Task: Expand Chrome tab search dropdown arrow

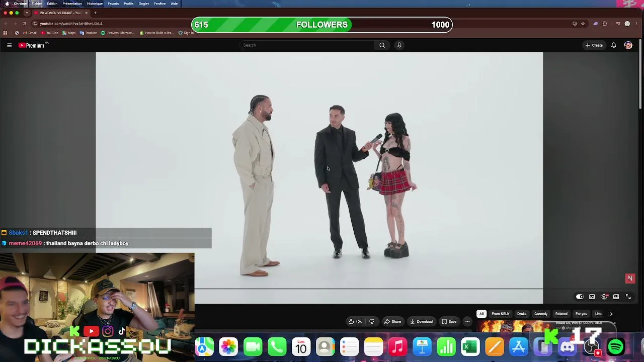Action: 27,13
